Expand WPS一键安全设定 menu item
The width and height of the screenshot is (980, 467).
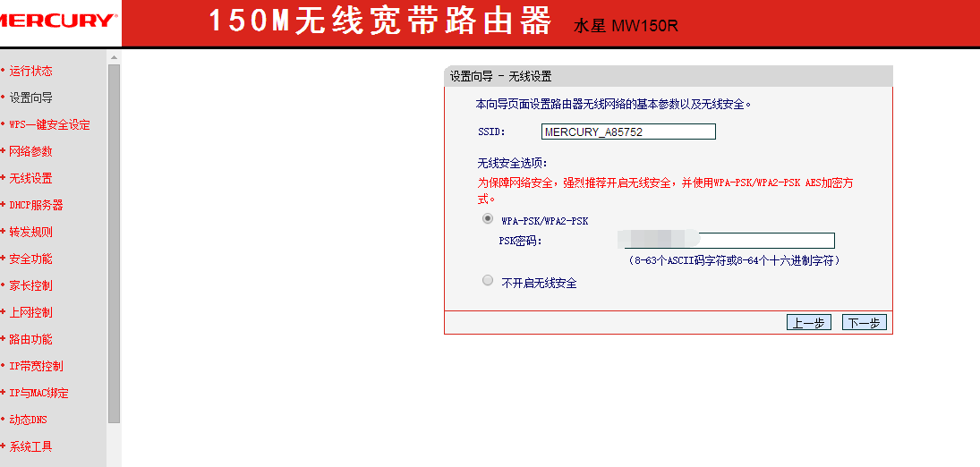[x=49, y=125]
